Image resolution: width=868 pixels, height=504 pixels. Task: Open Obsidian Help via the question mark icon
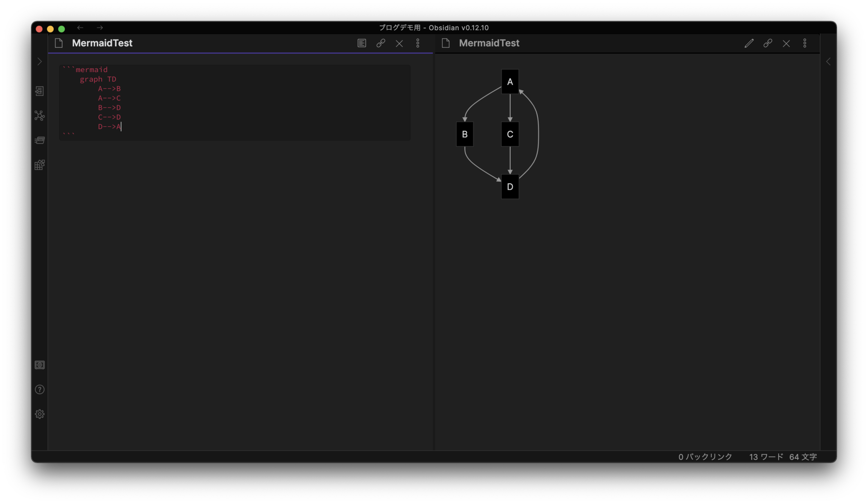39,389
